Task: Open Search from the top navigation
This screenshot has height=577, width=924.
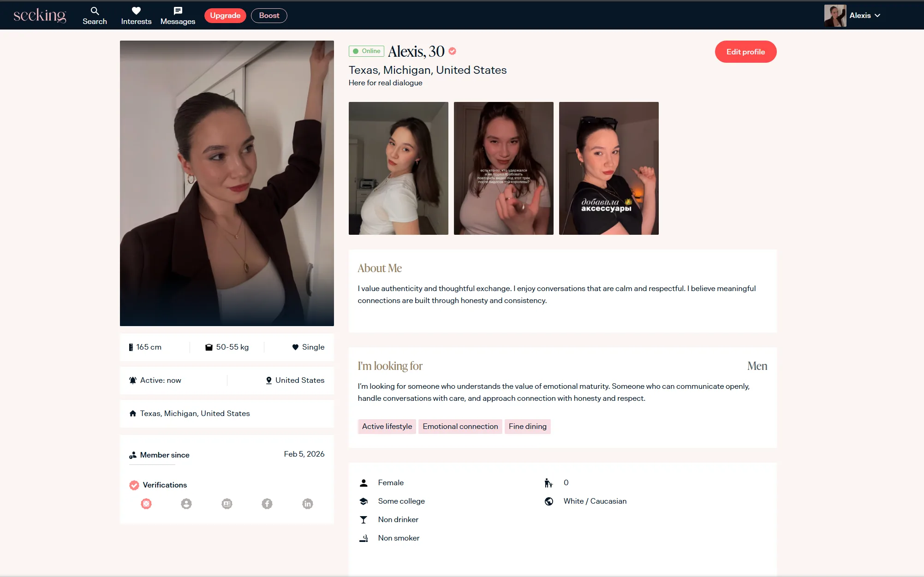Action: pyautogui.click(x=95, y=16)
